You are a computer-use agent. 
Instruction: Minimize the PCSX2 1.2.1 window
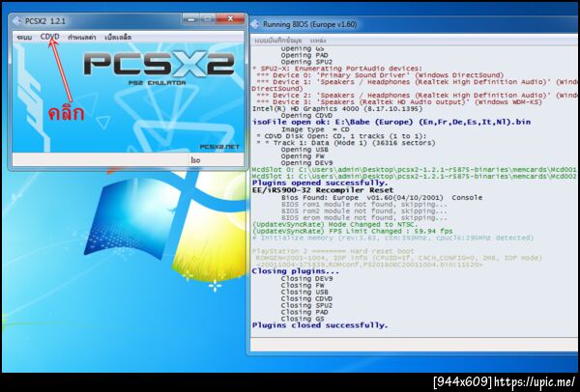(x=191, y=18)
